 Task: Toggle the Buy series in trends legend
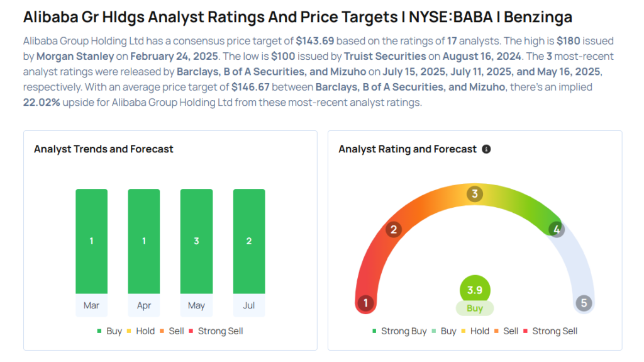pos(109,331)
